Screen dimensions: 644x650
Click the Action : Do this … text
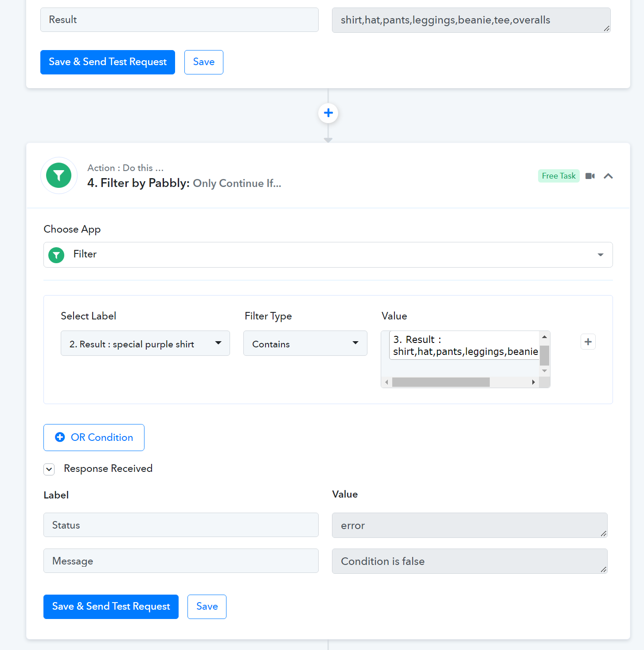125,168
